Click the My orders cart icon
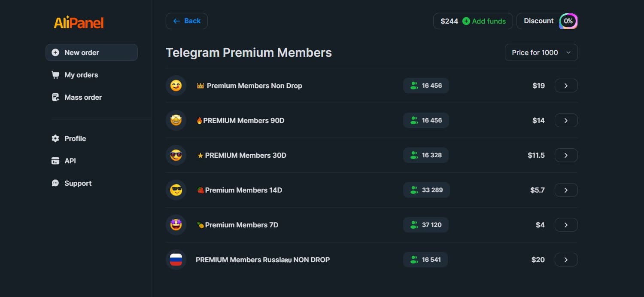 point(55,74)
